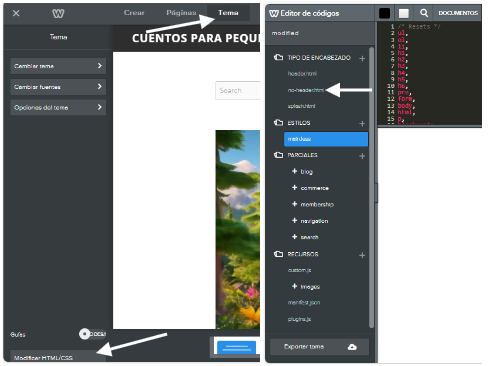Toggle the Guías switch
The image size is (488, 366).
pos(92,334)
